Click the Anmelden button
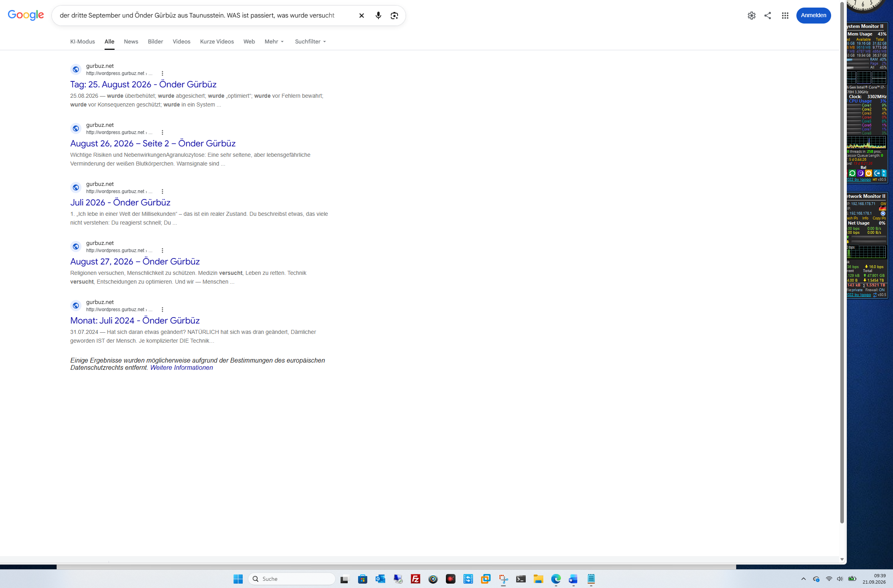The width and height of the screenshot is (893, 588). pyautogui.click(x=814, y=16)
